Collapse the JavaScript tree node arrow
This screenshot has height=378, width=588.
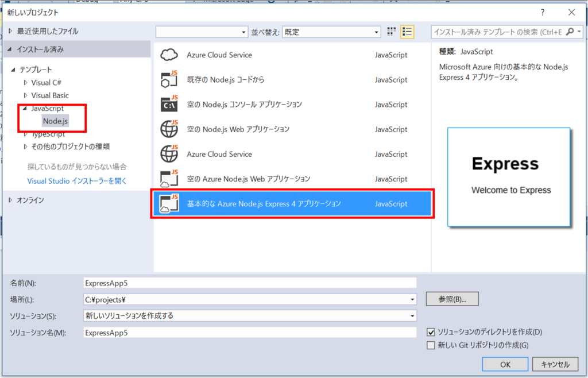click(25, 109)
